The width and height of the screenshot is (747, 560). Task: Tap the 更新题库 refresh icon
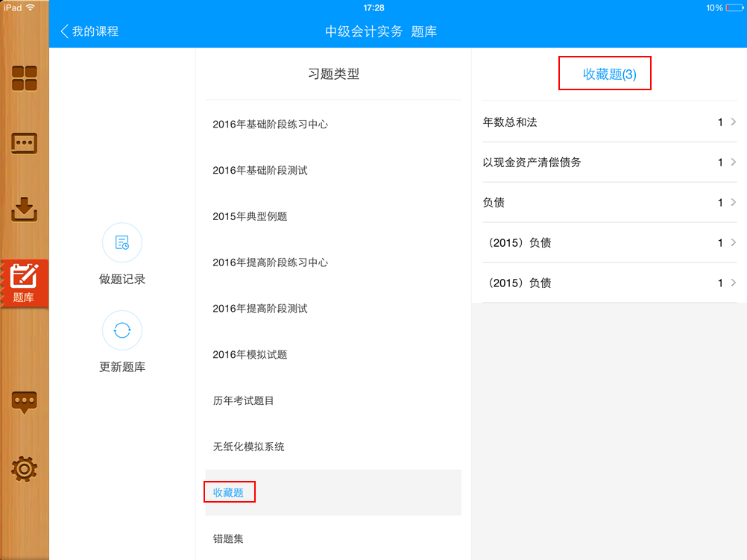[122, 330]
